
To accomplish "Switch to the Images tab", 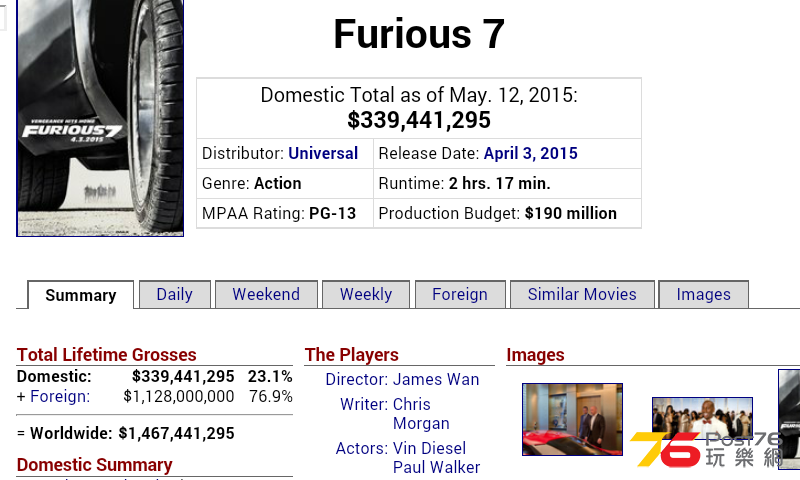I will [x=704, y=294].
